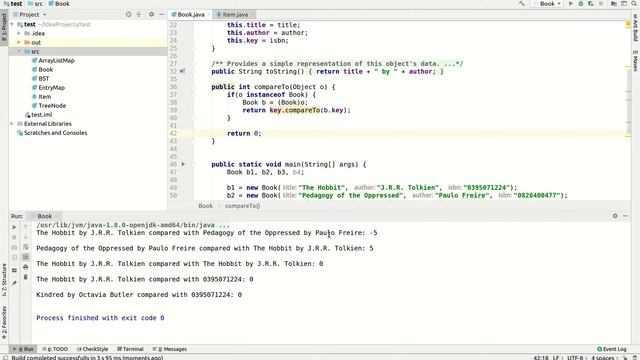
Task: Collapse the test project root node
Action: click(x=12, y=24)
